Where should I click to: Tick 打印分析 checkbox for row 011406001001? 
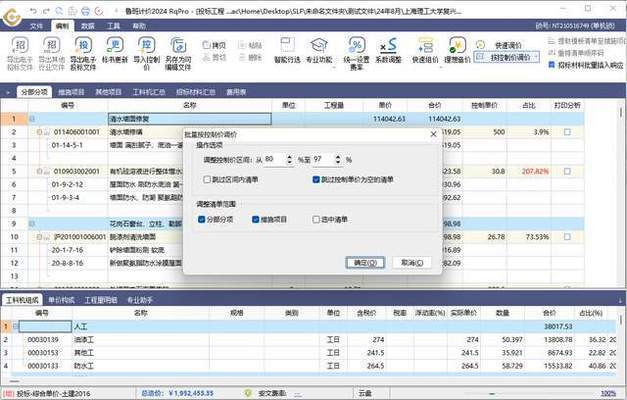pos(567,132)
